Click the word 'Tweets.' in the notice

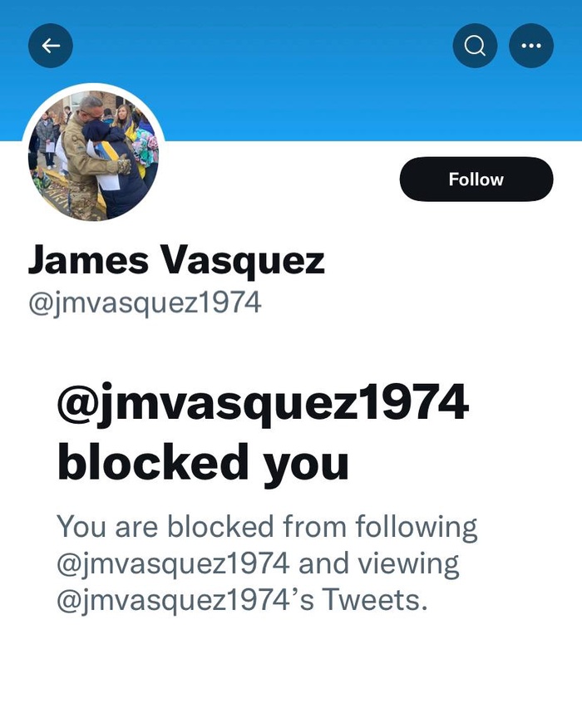pyautogui.click(x=375, y=599)
